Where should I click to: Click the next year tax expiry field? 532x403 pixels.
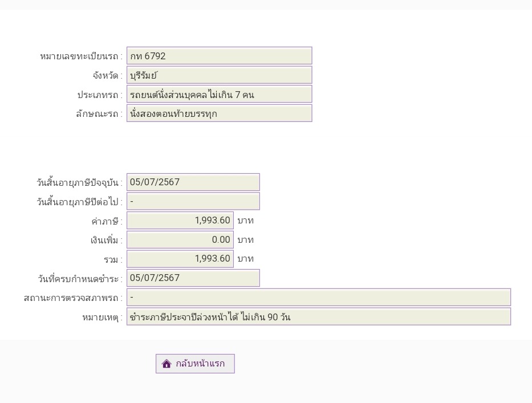tap(193, 201)
